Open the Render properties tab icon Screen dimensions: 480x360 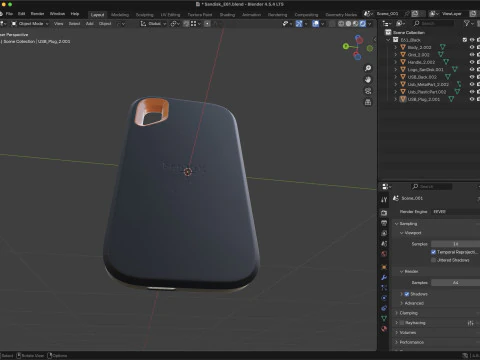tap(384, 213)
